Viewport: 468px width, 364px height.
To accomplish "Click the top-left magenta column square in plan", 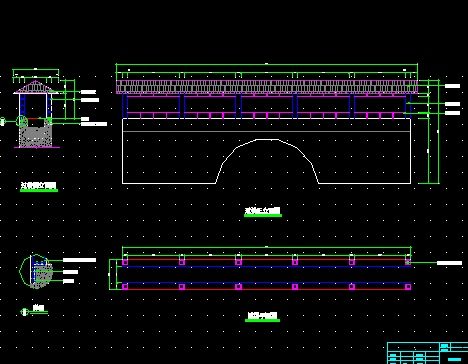I will coord(125,262).
